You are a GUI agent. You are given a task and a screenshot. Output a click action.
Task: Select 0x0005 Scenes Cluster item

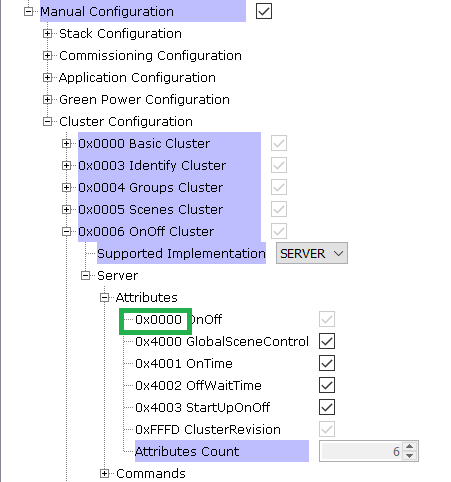(x=151, y=210)
